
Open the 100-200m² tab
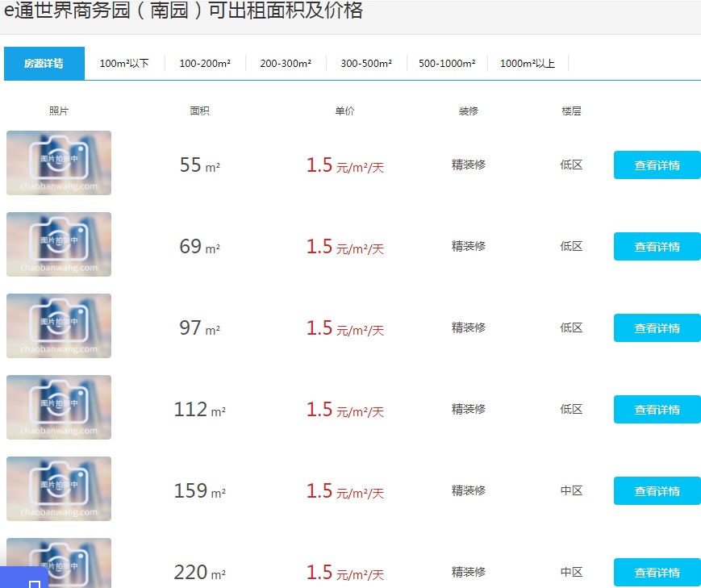click(x=205, y=64)
